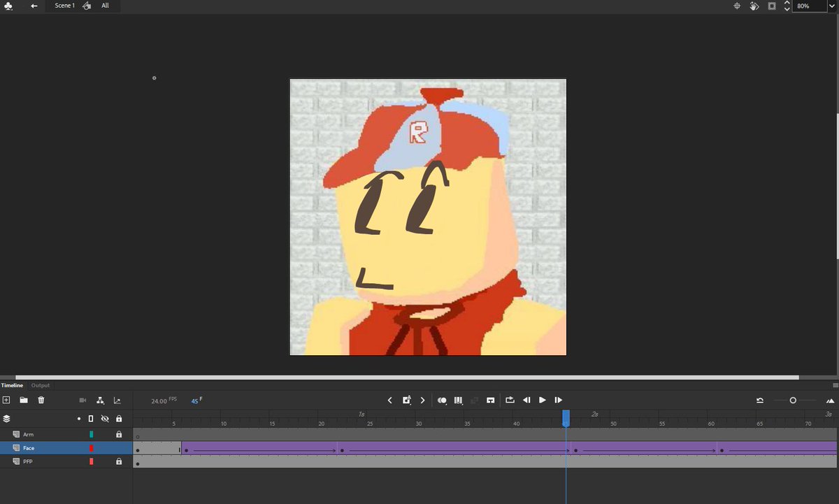This screenshot has width=839, height=504.
Task: Open layer depth panel icon
Action: (x=117, y=400)
